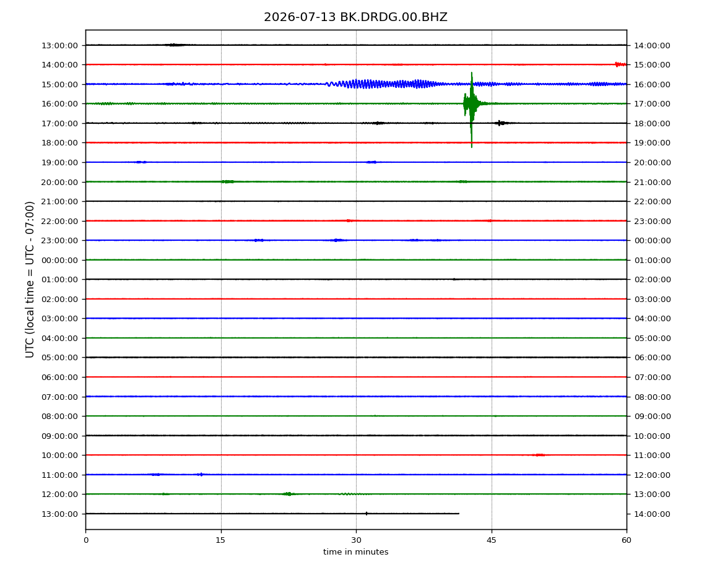
Task: Select the 13:00:00 label at top left
Action: (x=59, y=45)
